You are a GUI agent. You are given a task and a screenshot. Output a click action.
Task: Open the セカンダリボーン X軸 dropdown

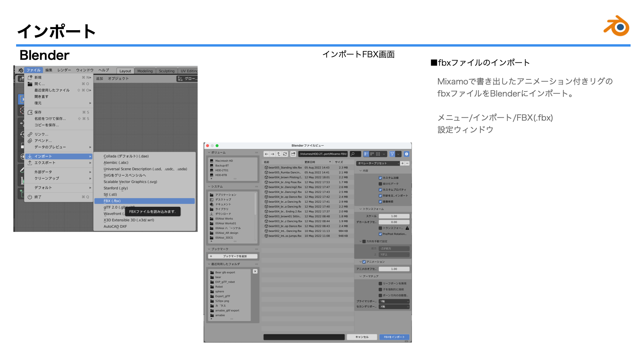394,307
